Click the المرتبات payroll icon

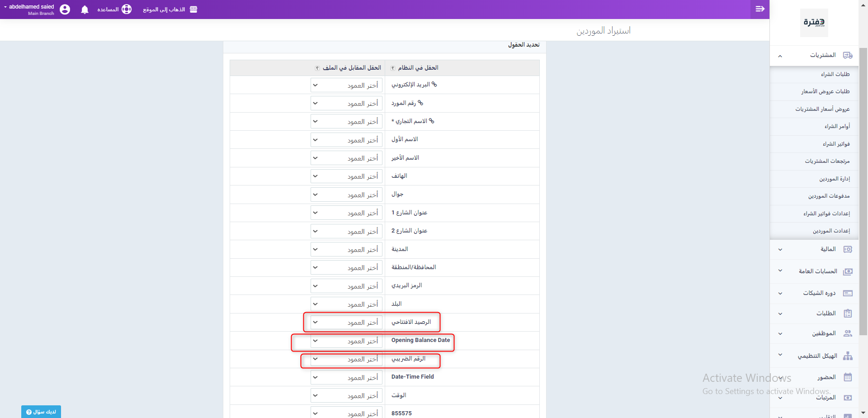pyautogui.click(x=848, y=398)
